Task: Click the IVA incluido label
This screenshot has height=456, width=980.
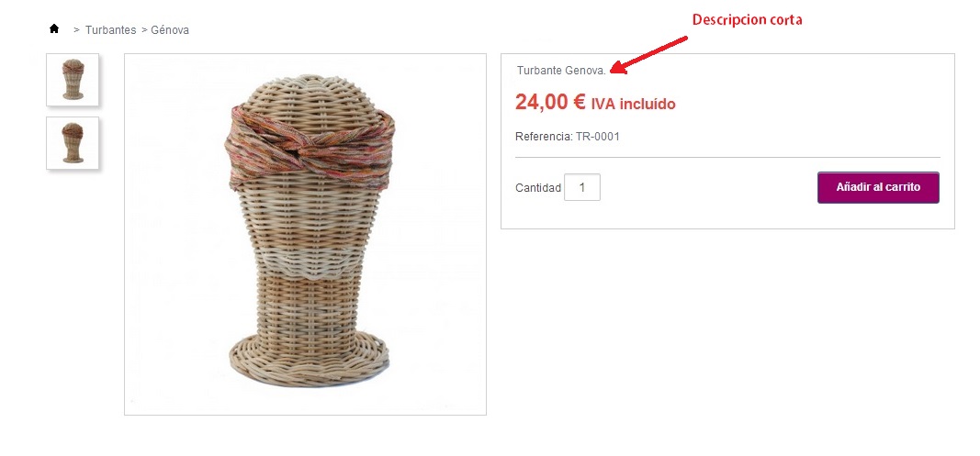Action: point(633,104)
